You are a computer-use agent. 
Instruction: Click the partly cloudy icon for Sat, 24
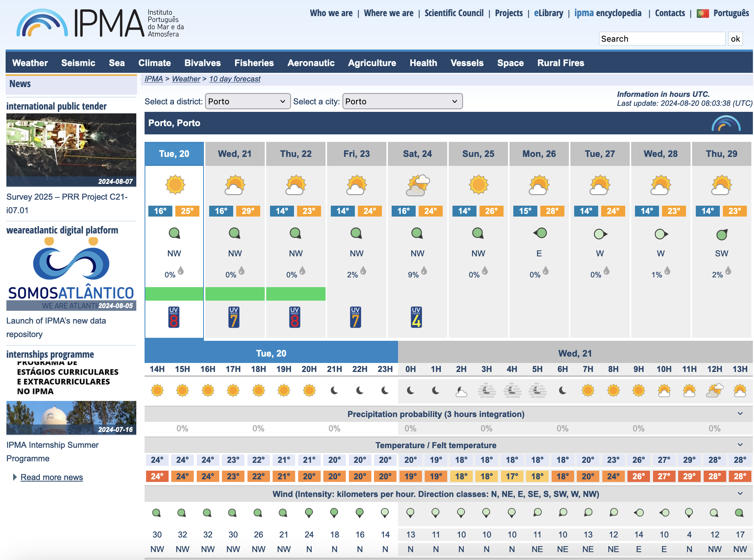pyautogui.click(x=417, y=185)
